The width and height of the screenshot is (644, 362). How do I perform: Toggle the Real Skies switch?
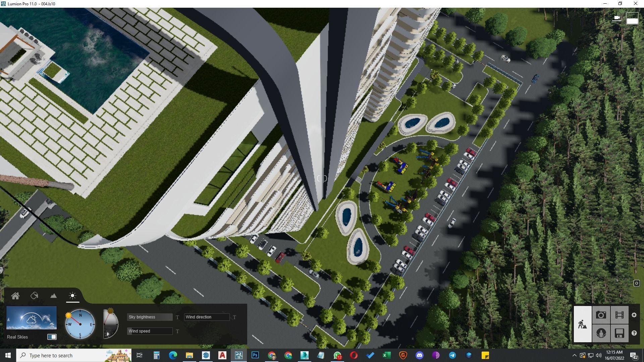pyautogui.click(x=52, y=337)
